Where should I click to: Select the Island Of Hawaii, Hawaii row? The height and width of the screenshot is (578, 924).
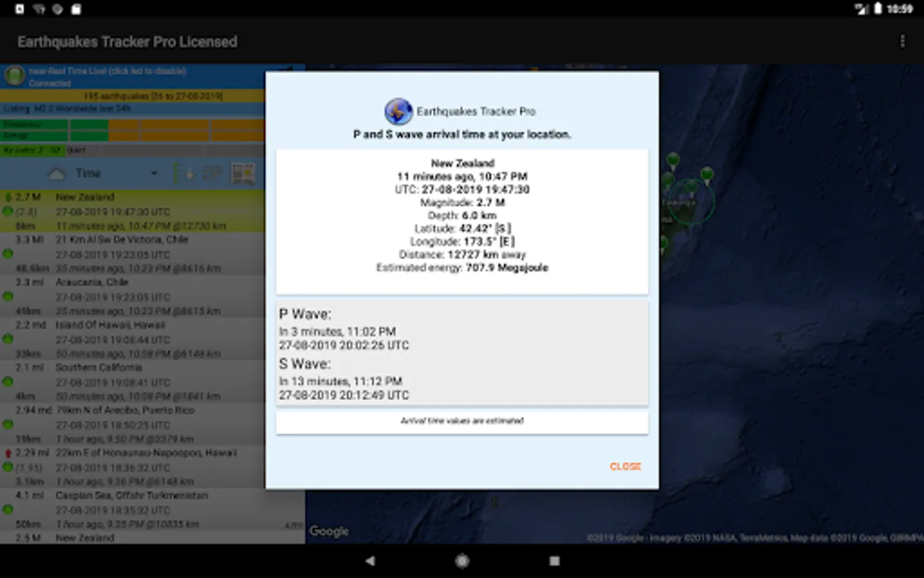click(132, 338)
